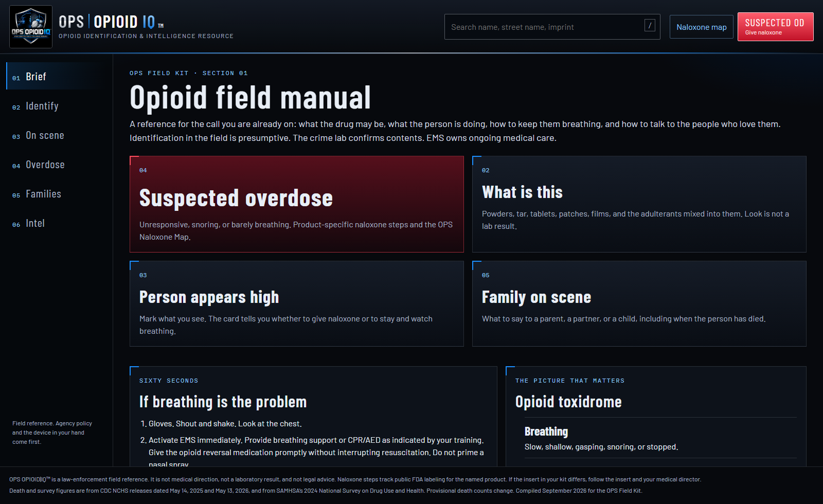Click the Breathing toxidrome entry
823x504 pixels.
[x=660, y=438]
